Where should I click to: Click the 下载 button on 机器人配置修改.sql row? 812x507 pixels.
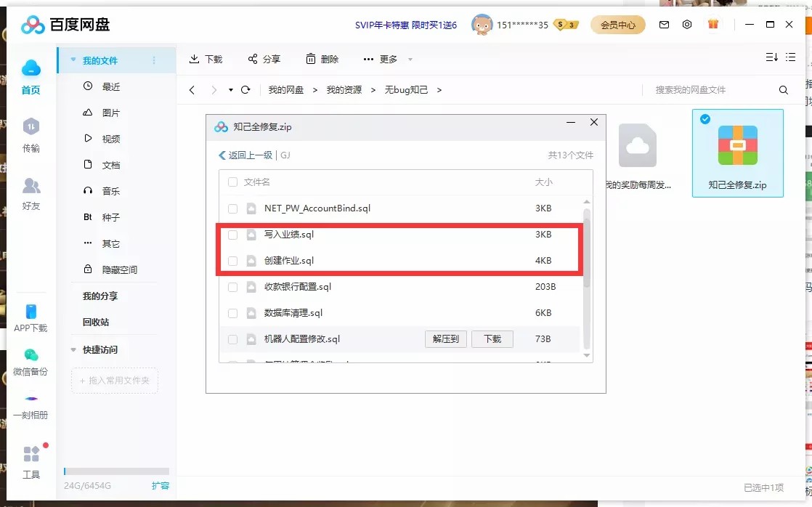pyautogui.click(x=492, y=339)
